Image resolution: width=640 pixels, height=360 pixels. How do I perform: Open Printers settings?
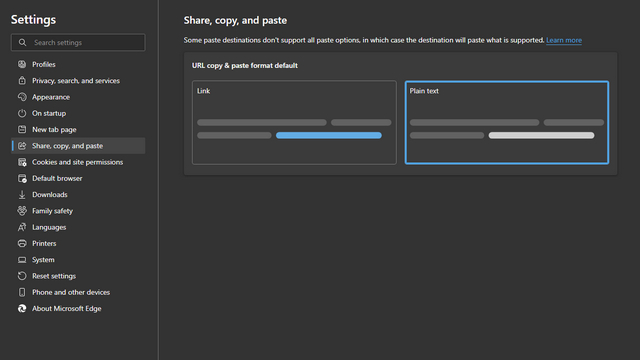point(44,243)
